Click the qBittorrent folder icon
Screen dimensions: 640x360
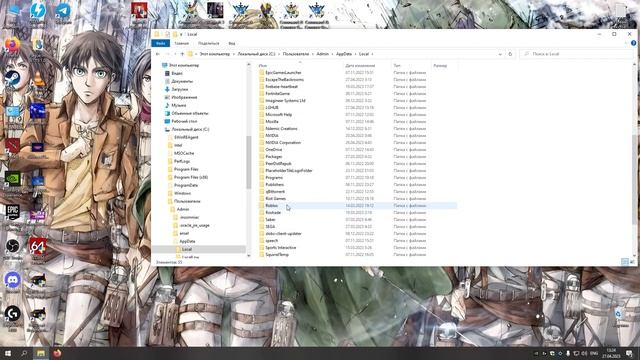(262, 191)
